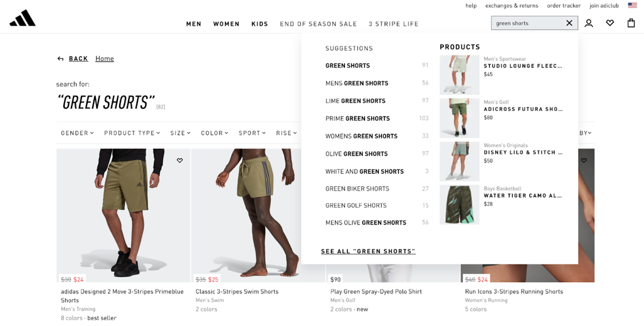Expand the Color filter
This screenshot has height=326, width=644.
(214, 133)
